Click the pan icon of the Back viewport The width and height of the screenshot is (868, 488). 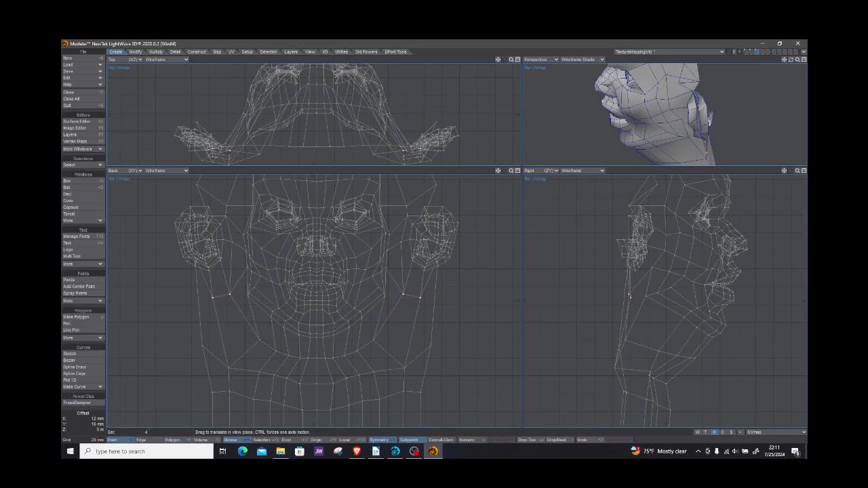tap(498, 171)
